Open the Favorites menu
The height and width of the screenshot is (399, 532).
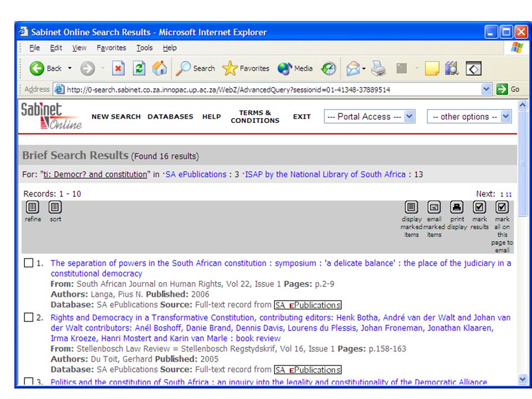(x=111, y=48)
